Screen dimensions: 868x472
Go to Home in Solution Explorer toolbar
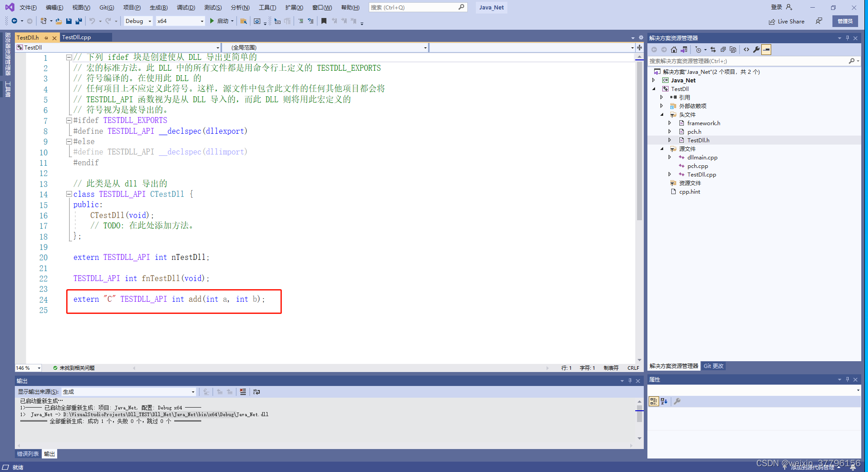[x=674, y=50]
